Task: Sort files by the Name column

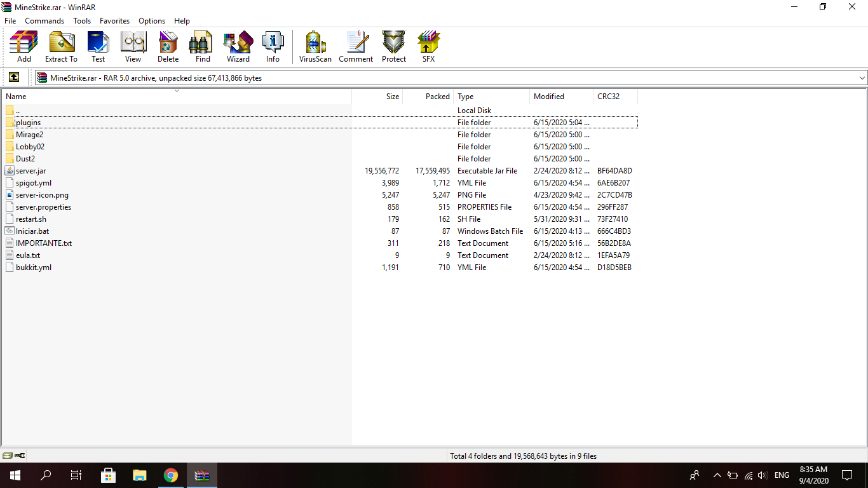Action: 177,97
